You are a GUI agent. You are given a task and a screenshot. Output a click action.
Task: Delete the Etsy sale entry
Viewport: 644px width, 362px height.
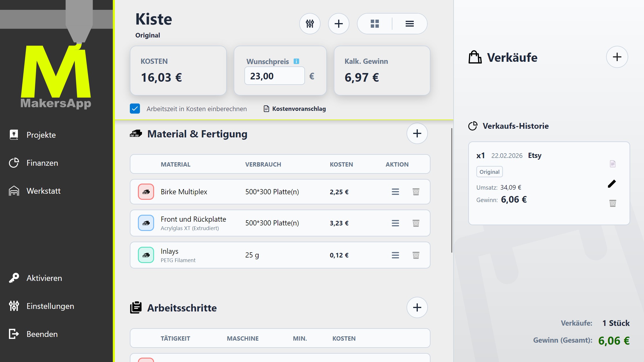(613, 203)
